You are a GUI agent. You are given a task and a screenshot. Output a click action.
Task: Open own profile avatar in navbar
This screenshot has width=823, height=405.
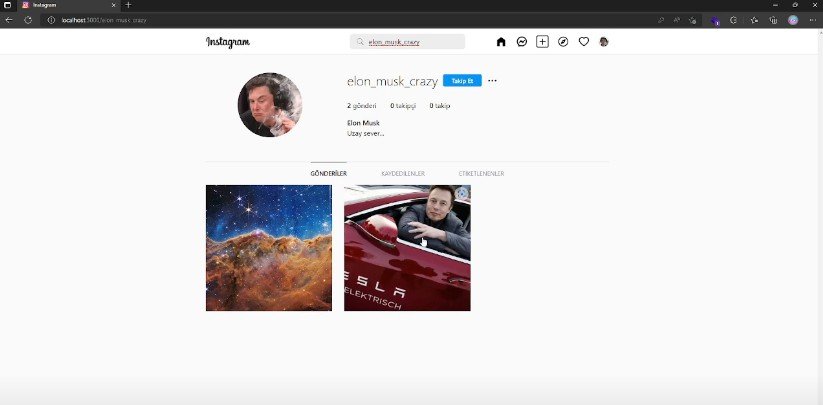[604, 41]
